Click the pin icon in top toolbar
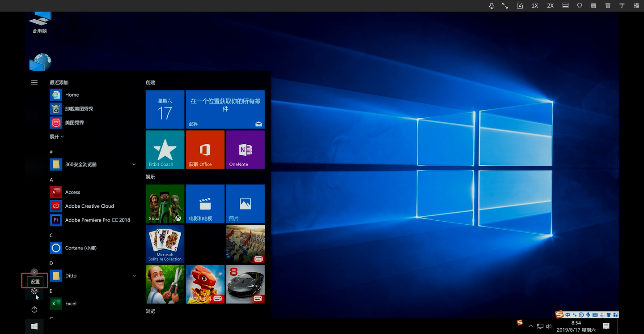The width and height of the screenshot is (644, 334). (491, 6)
